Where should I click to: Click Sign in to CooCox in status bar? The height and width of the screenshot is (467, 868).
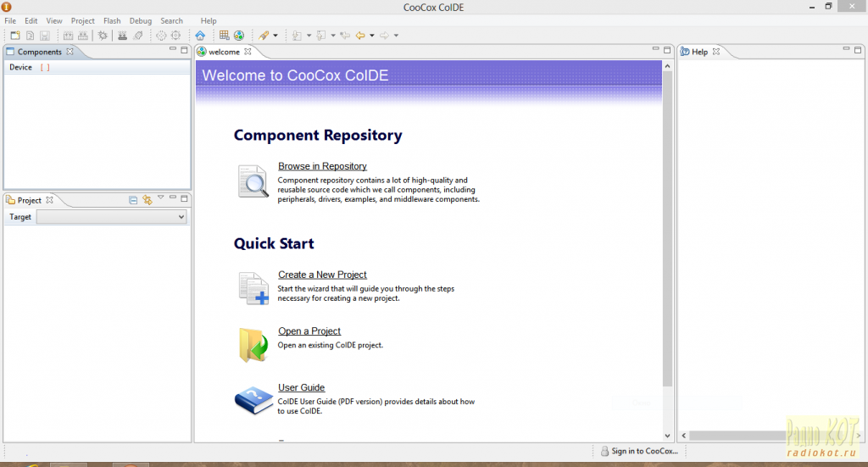click(x=643, y=451)
